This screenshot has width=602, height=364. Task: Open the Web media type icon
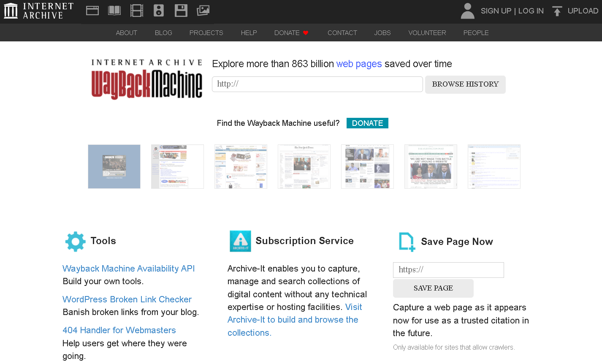point(92,11)
